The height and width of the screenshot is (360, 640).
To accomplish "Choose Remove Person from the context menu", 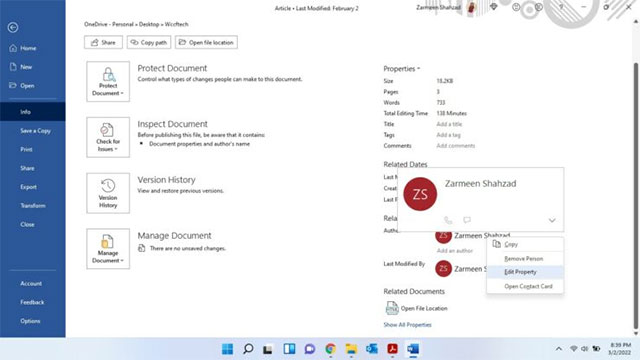I will tap(525, 259).
